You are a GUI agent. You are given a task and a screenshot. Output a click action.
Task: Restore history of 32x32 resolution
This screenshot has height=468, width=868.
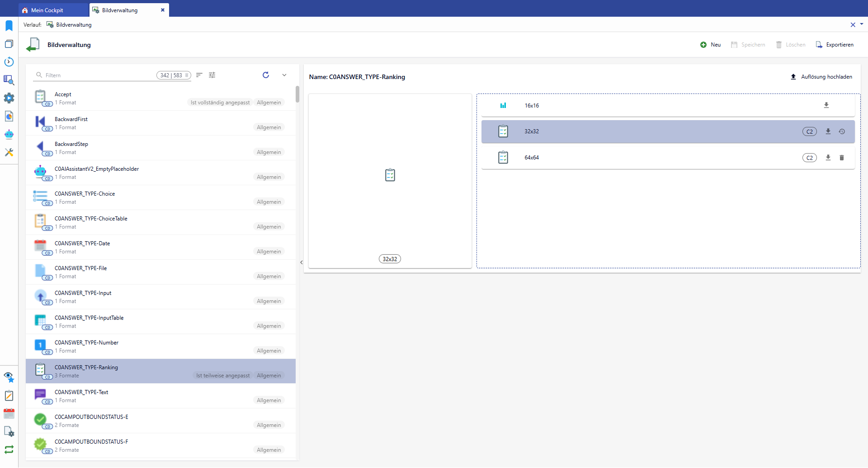pyautogui.click(x=842, y=131)
